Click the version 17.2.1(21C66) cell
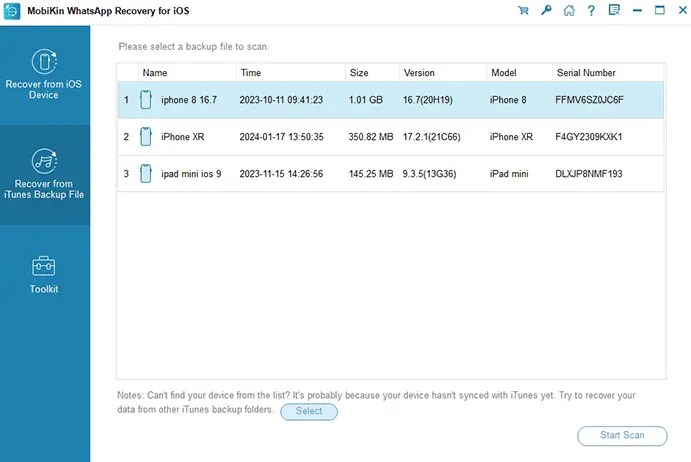Image resolution: width=691 pixels, height=462 pixels. click(x=432, y=137)
